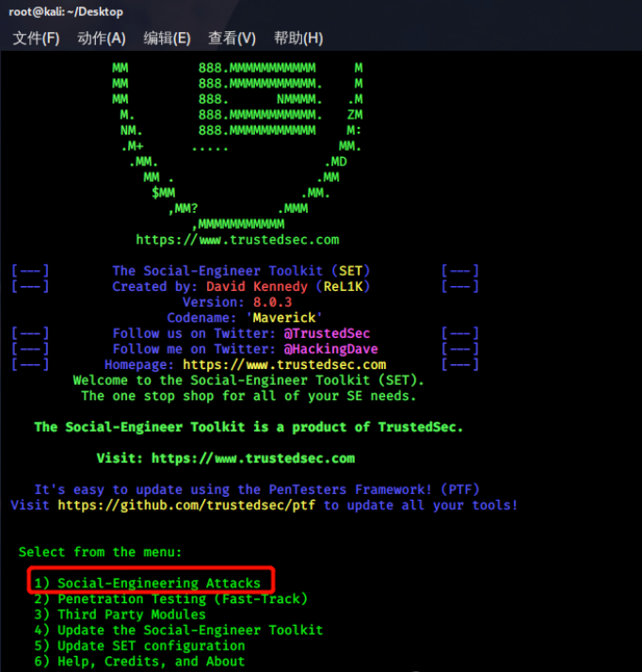
Task: Click the Codename 'Maverick' text
Action: point(245,317)
